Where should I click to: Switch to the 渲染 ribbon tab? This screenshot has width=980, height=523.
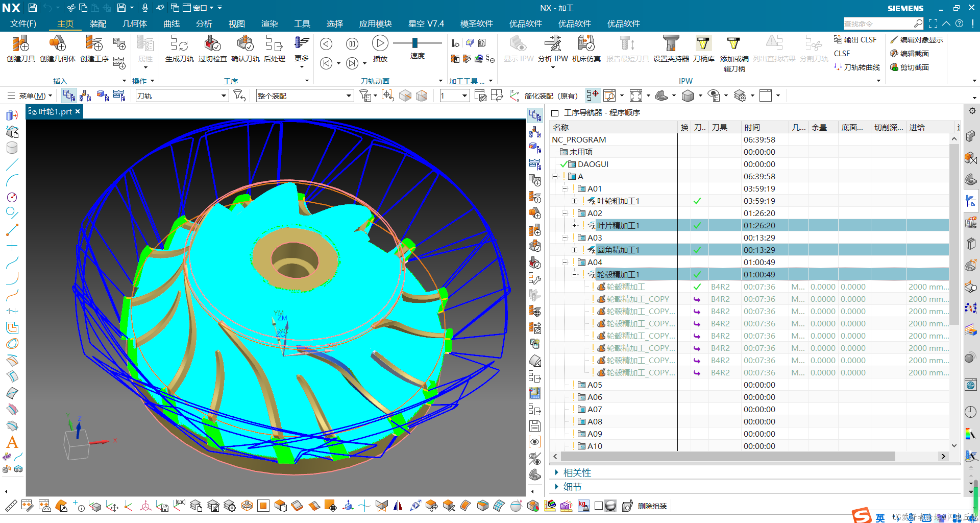pos(269,23)
